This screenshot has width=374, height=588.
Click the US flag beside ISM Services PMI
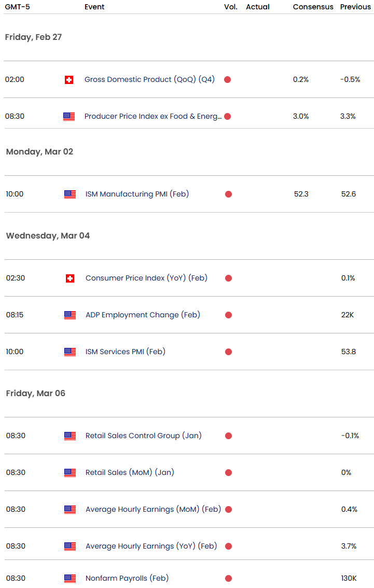tap(70, 352)
